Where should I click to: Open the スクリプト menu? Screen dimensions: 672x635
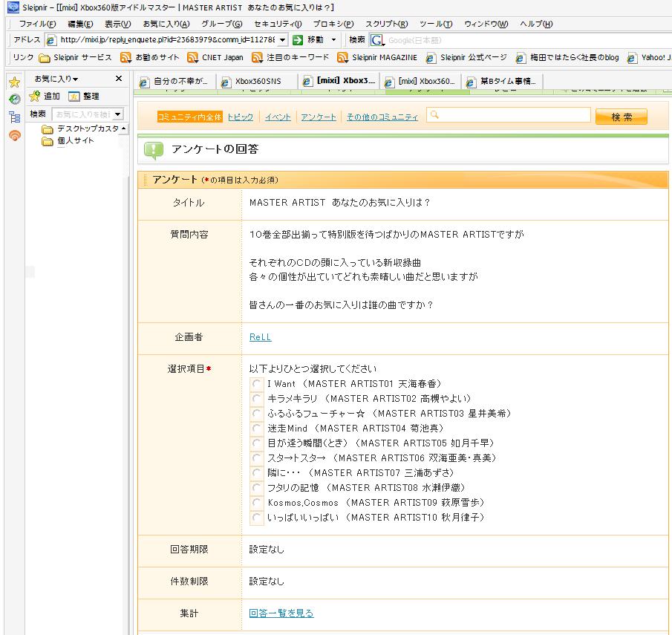(387, 24)
